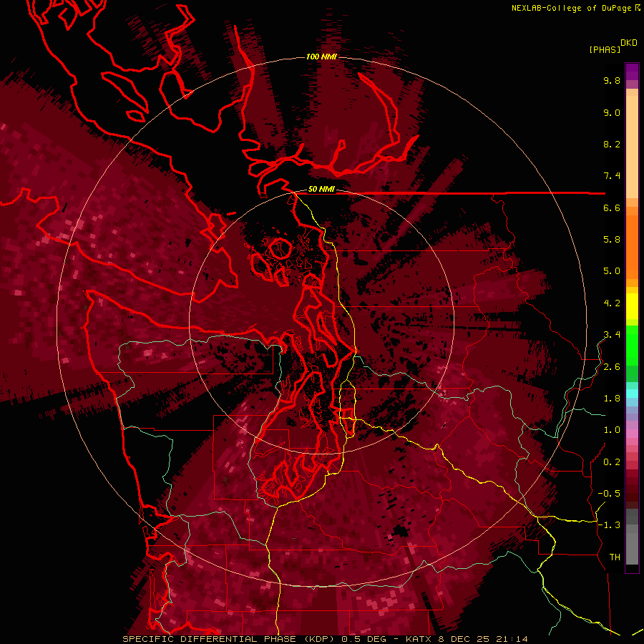Click the -1.3 legend value
Image resolution: width=644 pixels, height=644 pixels.
(609, 525)
